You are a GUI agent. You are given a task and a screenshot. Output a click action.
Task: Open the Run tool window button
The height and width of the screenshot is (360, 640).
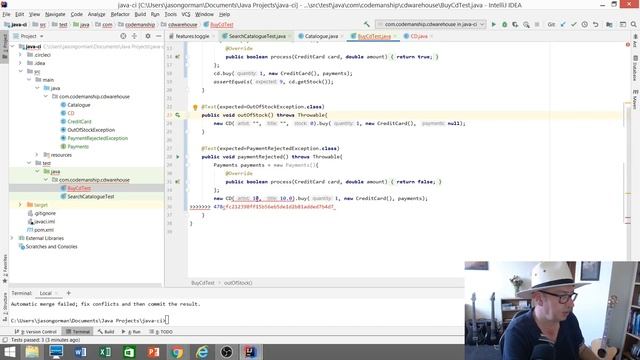(x=131, y=332)
